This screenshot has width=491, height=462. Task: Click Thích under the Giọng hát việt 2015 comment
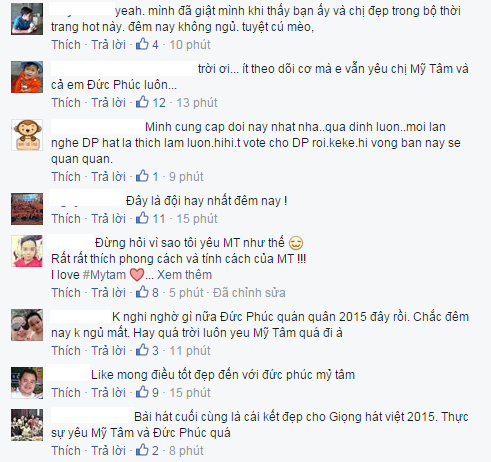click(66, 450)
